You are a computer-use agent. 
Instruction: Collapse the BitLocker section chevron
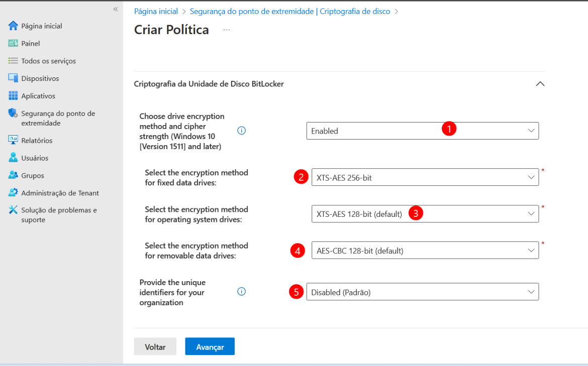(x=540, y=84)
